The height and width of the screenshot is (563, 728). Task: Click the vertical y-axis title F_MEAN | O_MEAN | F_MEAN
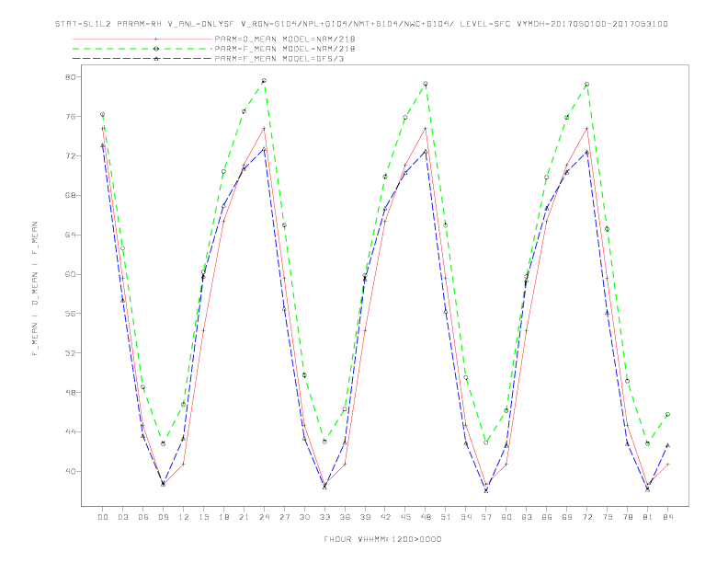click(x=35, y=289)
